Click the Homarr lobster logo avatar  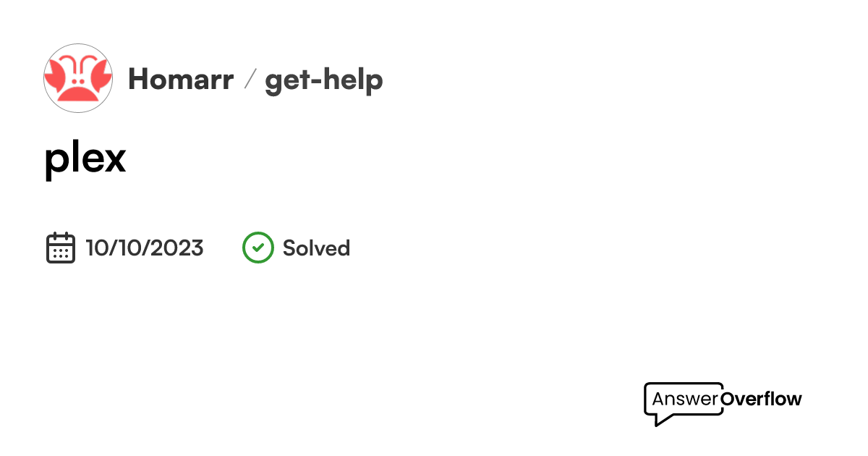(78, 78)
